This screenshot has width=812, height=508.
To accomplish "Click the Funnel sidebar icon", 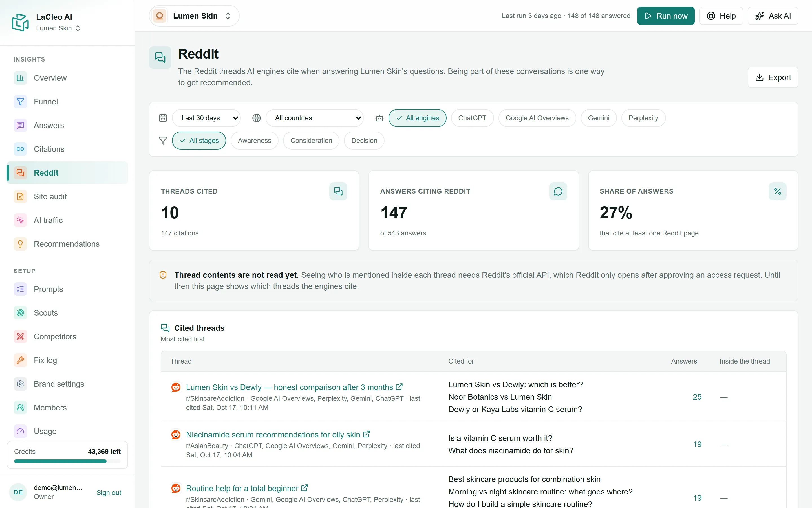I will pos(20,102).
